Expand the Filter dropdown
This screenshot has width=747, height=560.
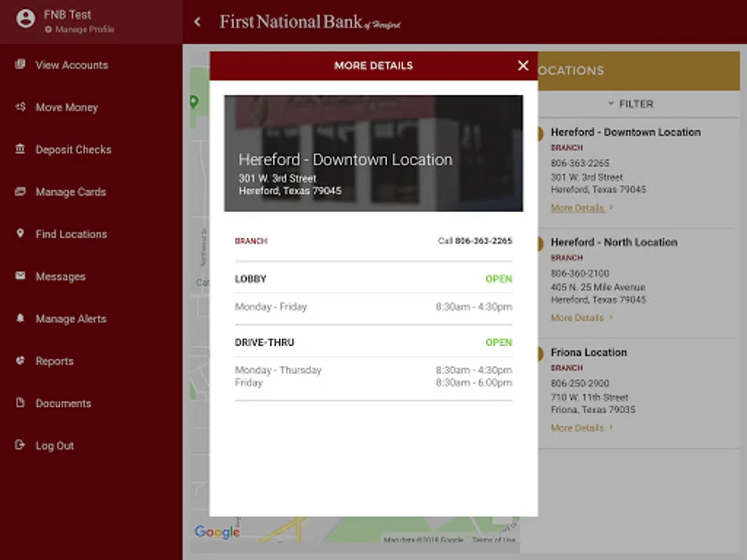(630, 104)
